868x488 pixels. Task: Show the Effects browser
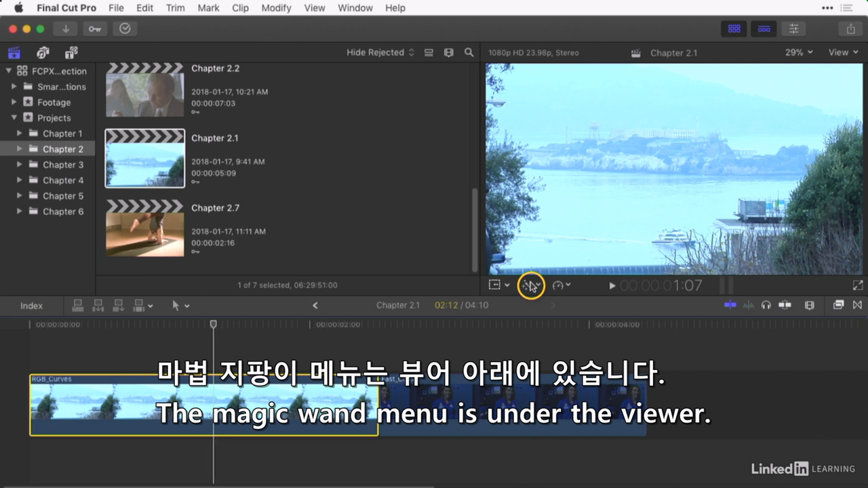[838, 305]
